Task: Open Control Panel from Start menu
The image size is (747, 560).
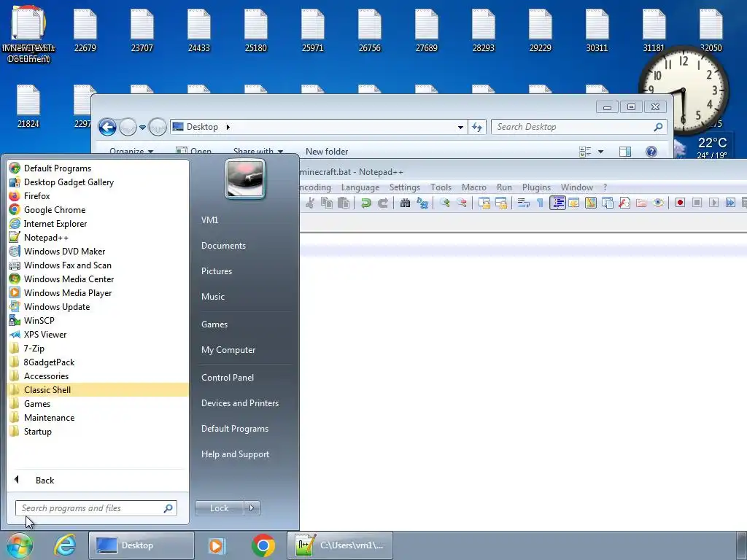Action: tap(228, 378)
